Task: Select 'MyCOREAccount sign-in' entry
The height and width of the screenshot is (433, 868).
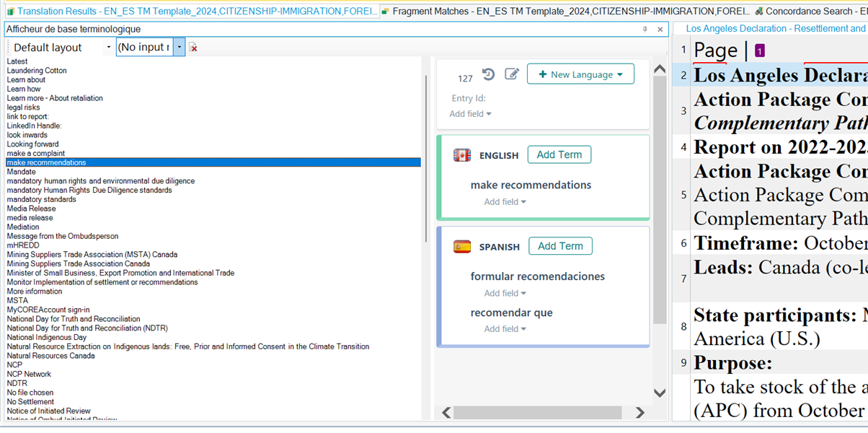Action: pyautogui.click(x=48, y=310)
